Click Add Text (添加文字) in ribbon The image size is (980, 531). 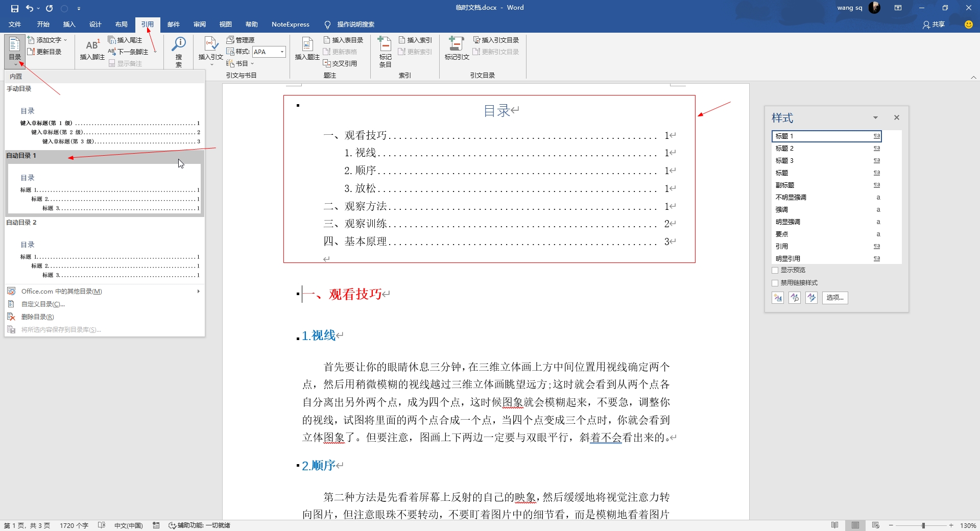click(x=47, y=40)
